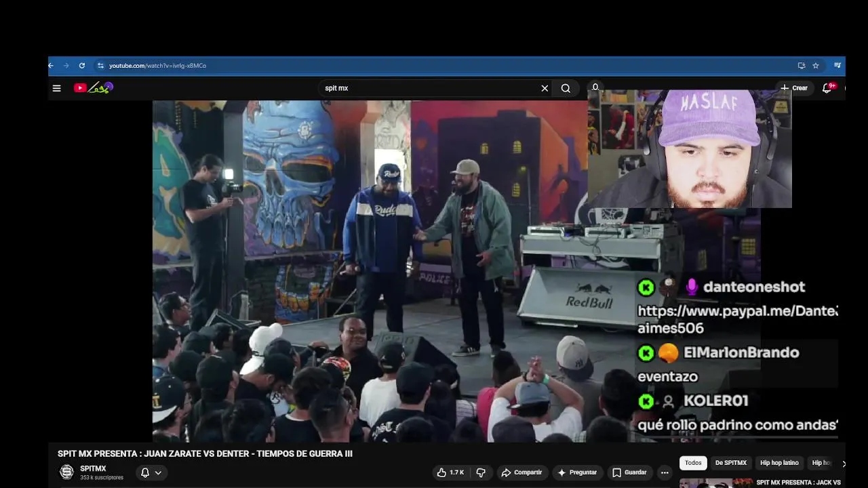Click 'qué rollo padrino como andas' message

[x=738, y=425]
